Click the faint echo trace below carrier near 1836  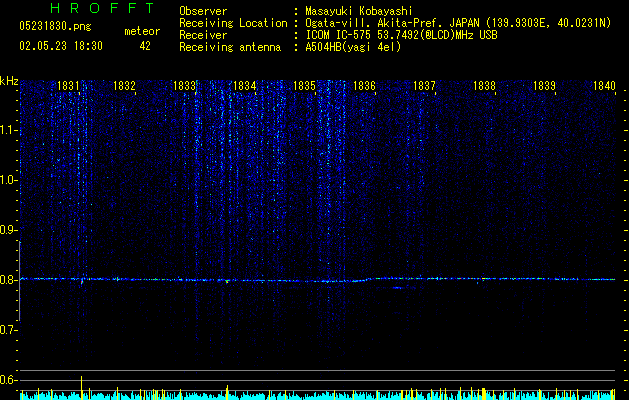pyautogui.click(x=398, y=288)
